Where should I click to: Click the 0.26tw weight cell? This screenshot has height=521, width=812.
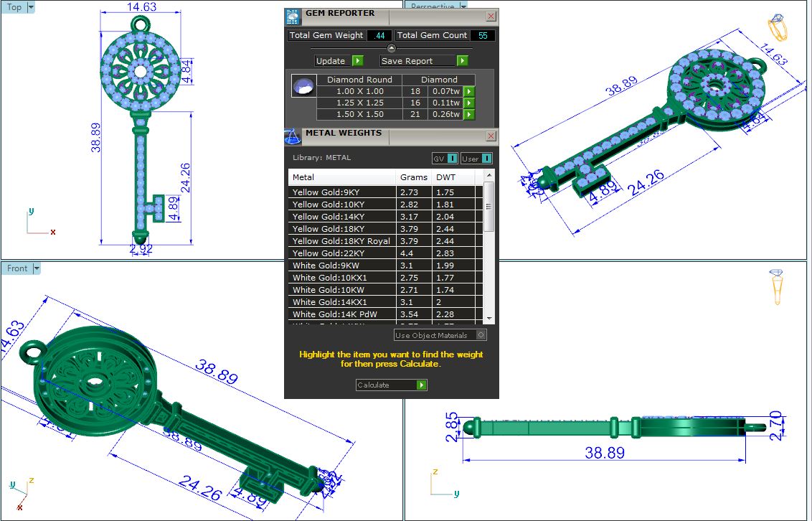[x=446, y=114]
